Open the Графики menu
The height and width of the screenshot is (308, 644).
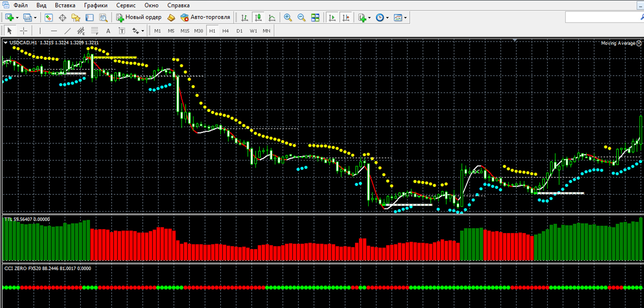tap(96, 5)
